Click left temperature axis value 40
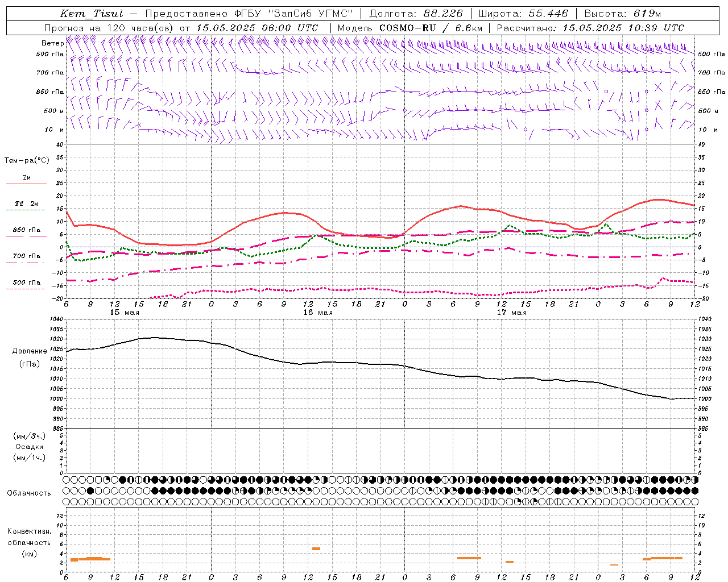This screenshot has width=728, height=582. pos(60,144)
